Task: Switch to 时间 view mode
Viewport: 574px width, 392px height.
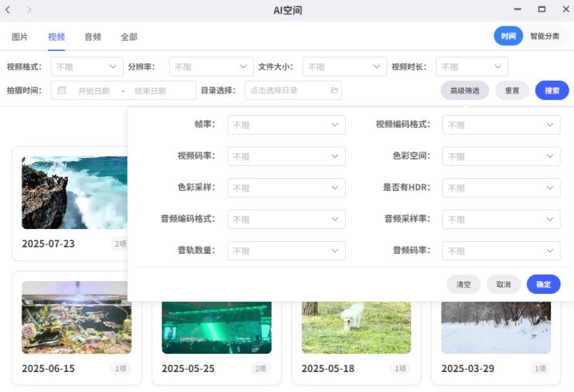Action: 508,37
